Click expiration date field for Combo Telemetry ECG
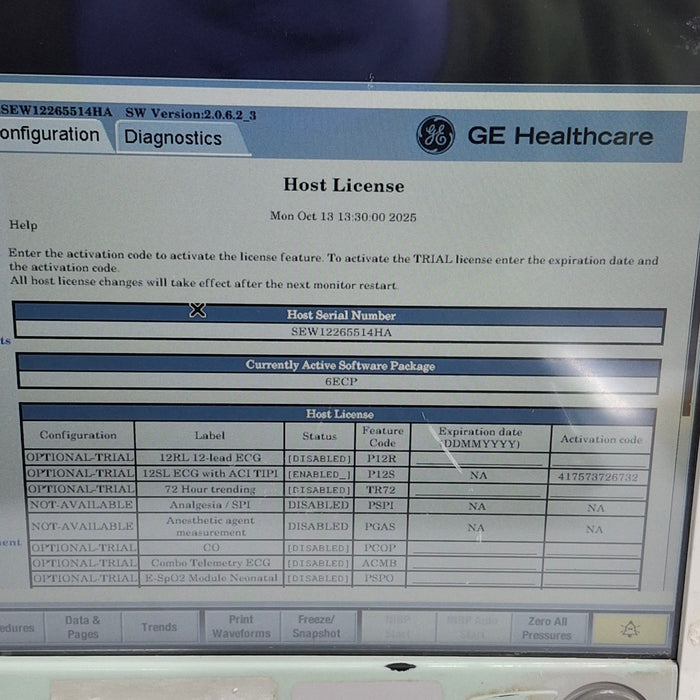700x700 pixels. (x=474, y=563)
